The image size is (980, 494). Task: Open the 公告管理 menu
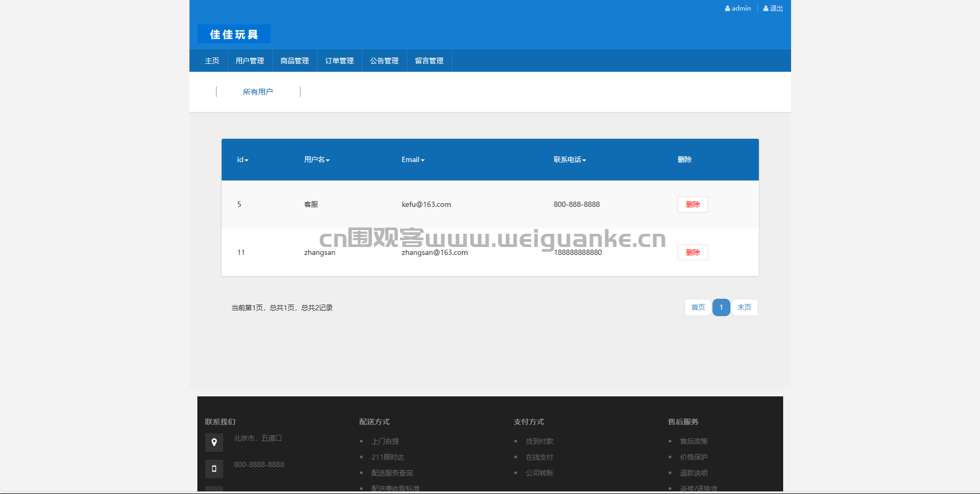click(384, 61)
